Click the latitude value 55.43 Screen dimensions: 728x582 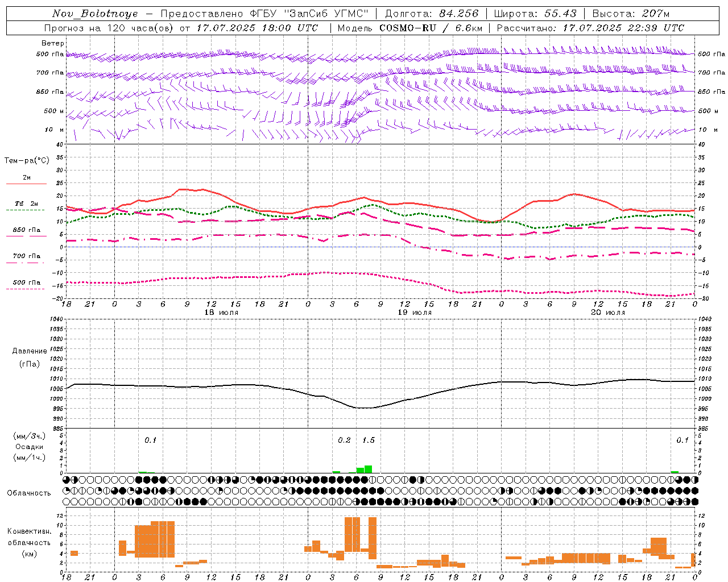[560, 14]
